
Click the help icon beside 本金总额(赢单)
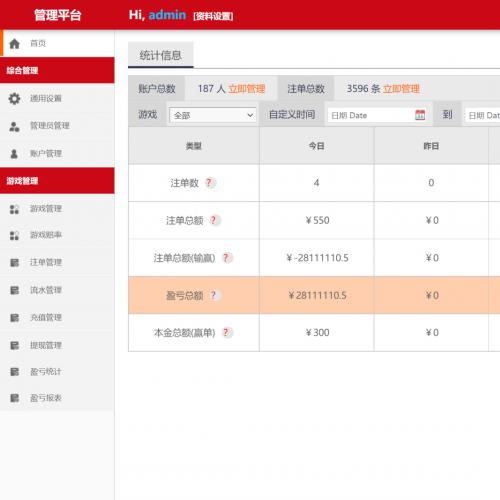pos(226,332)
